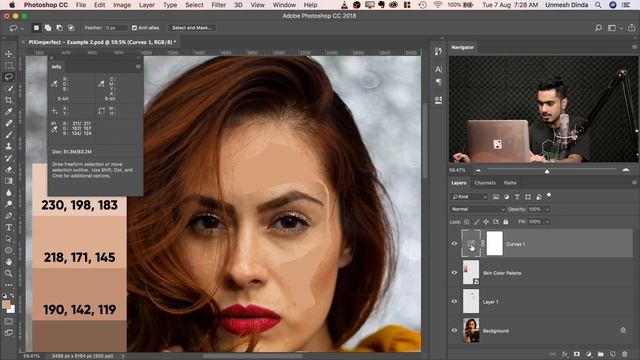The image size is (640, 360).
Task: Create new adjustment layer icon
Action: point(589,354)
